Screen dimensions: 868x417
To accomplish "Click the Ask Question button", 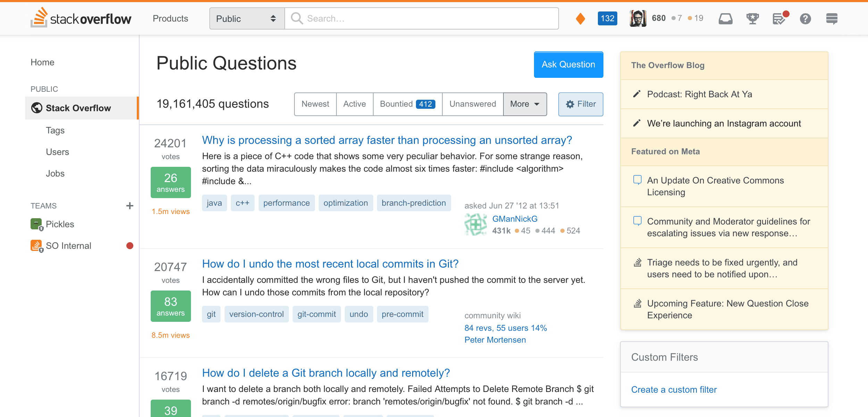I will (x=568, y=65).
